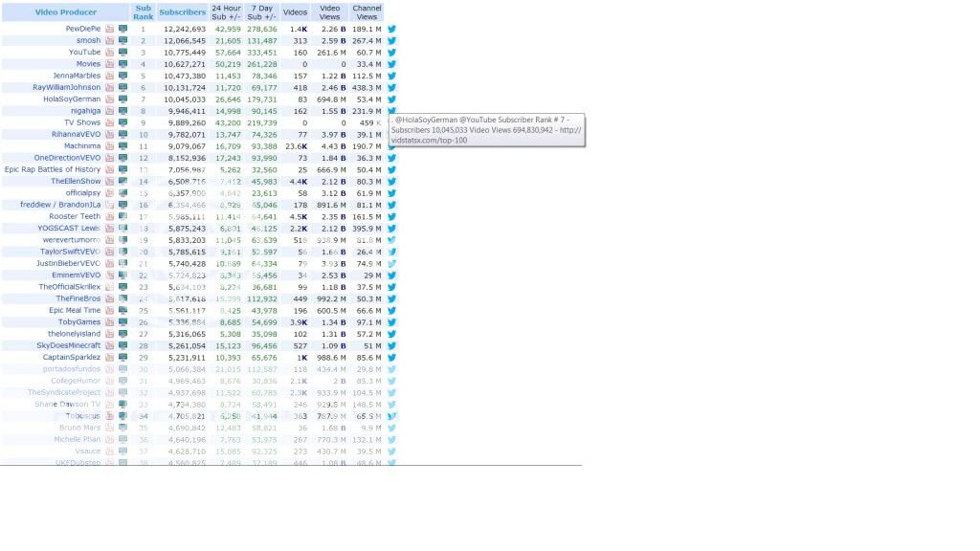Open the OneDirectionVEVO channel link
This screenshot has height=551, width=980.
pyautogui.click(x=68, y=158)
